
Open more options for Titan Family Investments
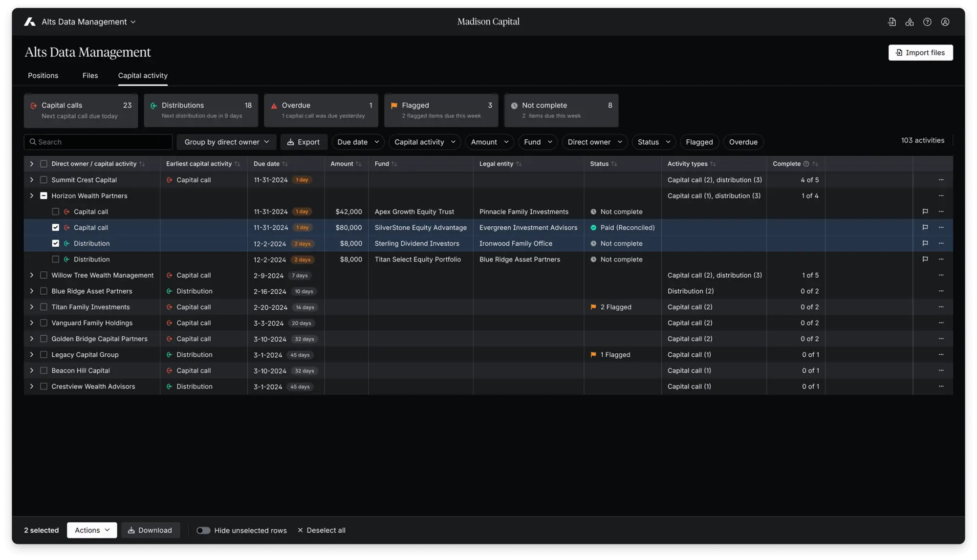(x=941, y=307)
